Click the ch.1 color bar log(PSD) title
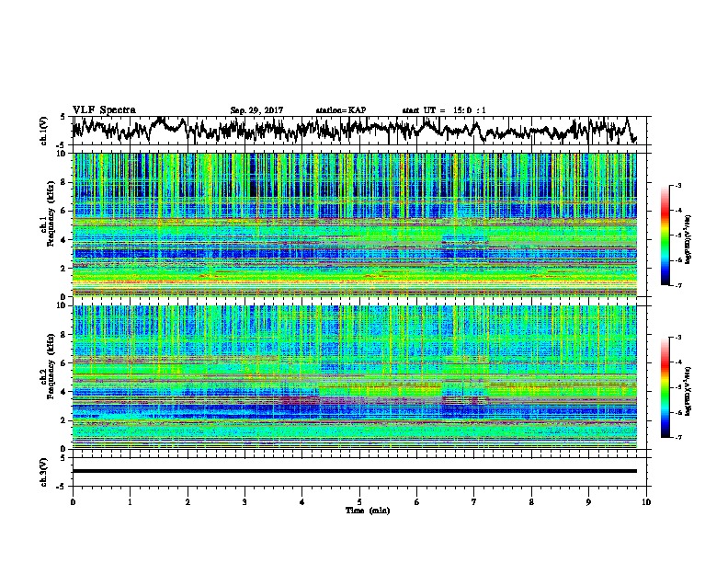The image size is (728, 563). pyautogui.click(x=688, y=239)
